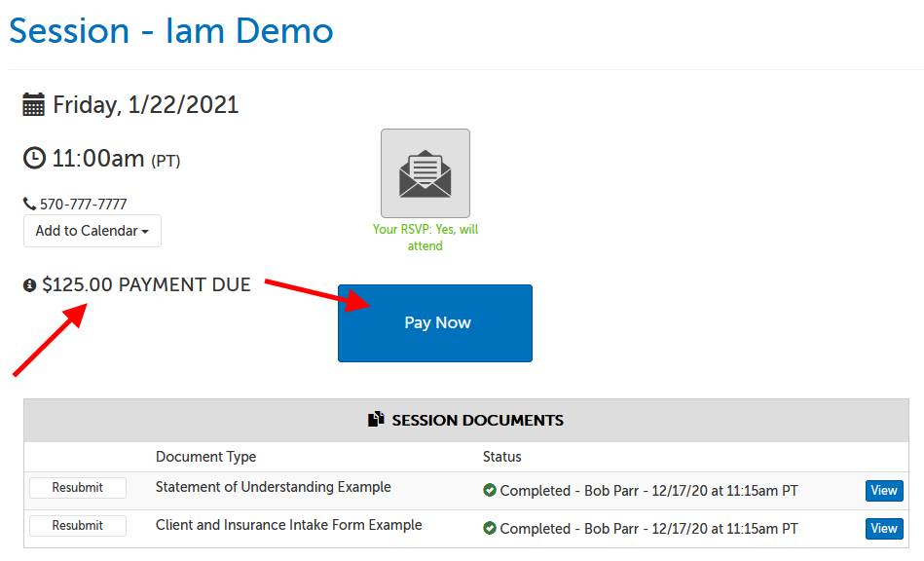
Task: Open the Add to Calendar dropdown
Action: click(x=92, y=231)
